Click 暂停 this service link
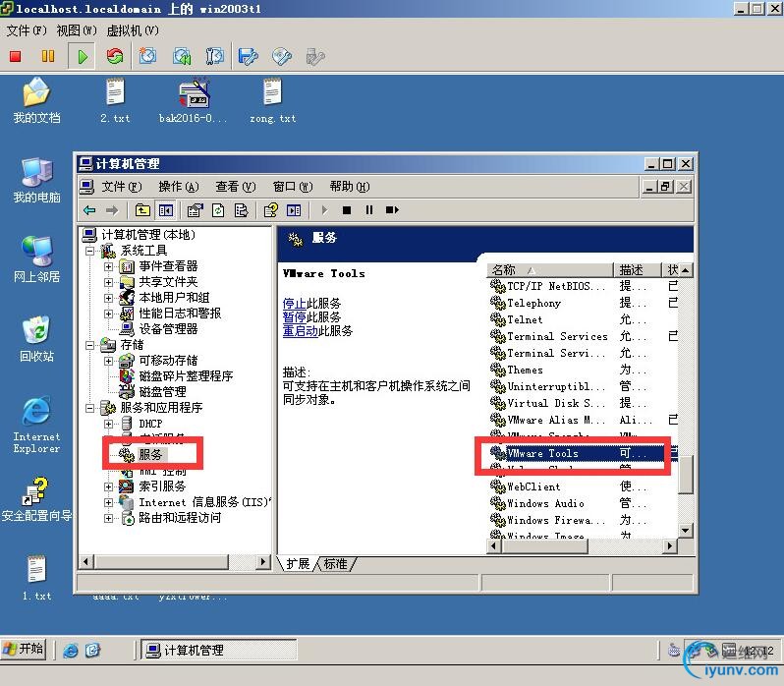This screenshot has height=686, width=784. pos(295,317)
